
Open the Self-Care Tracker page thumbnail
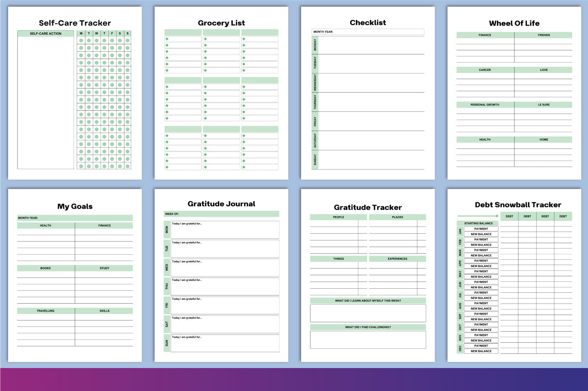(75, 93)
